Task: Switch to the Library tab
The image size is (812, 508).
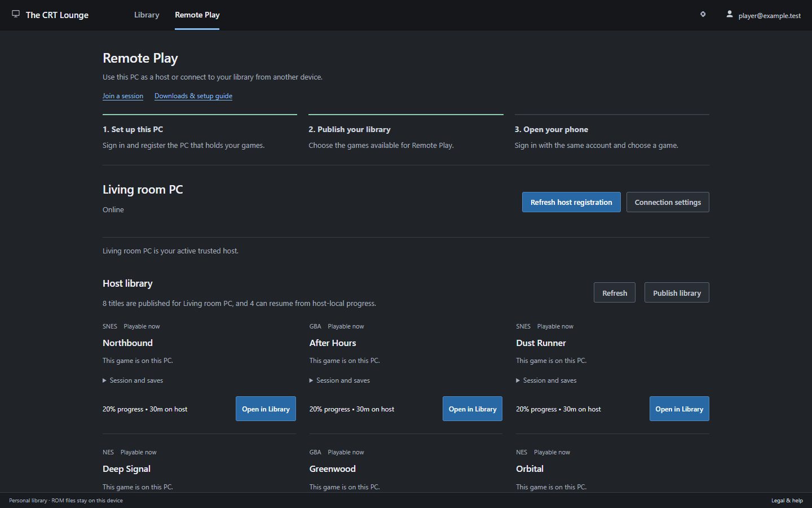Action: (x=147, y=15)
